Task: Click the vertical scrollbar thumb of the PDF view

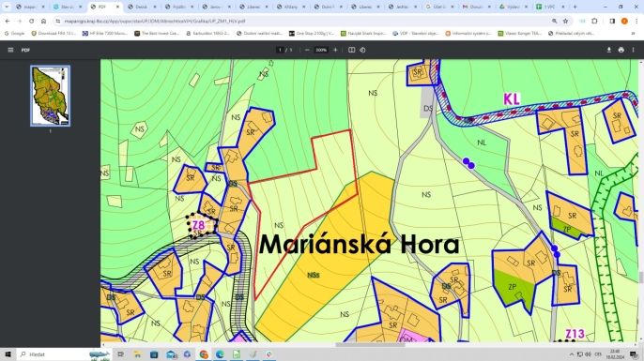Action: coord(640,278)
